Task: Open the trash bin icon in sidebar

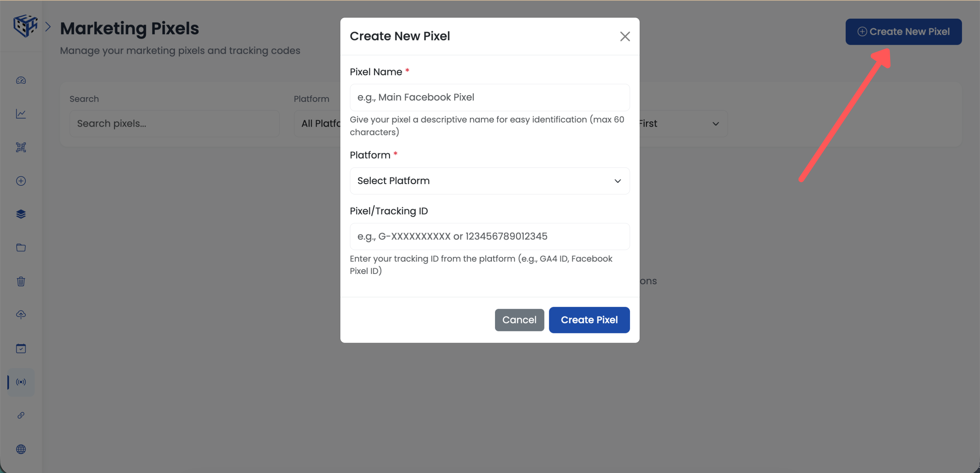Action: point(21,281)
